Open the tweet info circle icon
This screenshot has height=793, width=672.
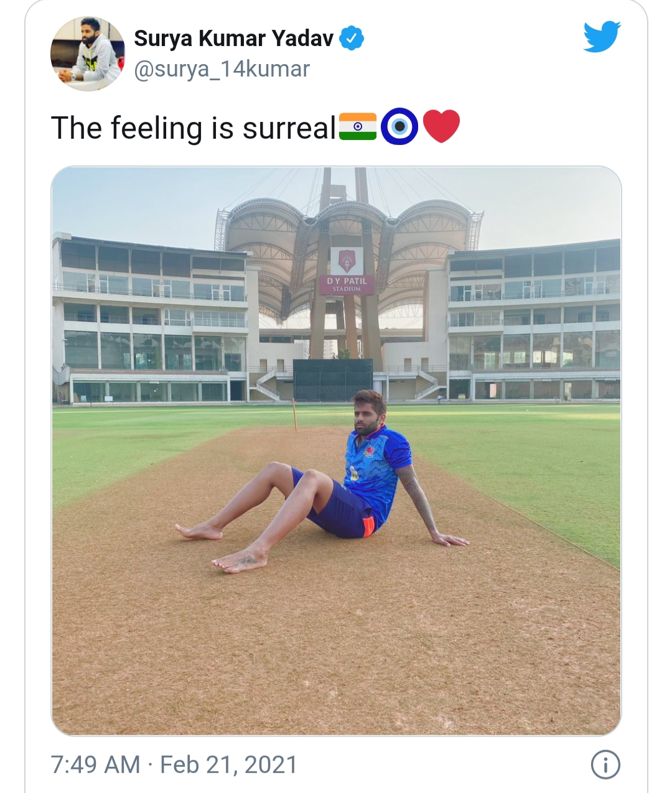pyautogui.click(x=605, y=764)
